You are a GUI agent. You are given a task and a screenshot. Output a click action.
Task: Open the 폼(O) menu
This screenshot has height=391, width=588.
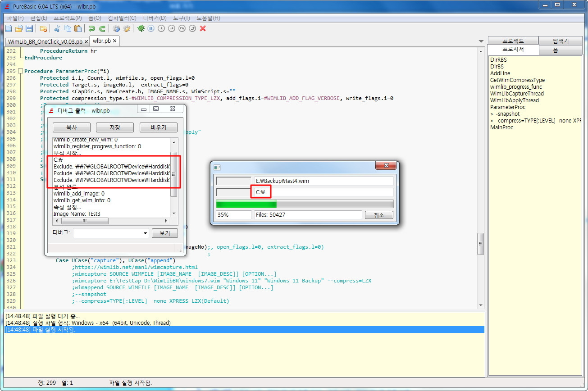tap(95, 18)
